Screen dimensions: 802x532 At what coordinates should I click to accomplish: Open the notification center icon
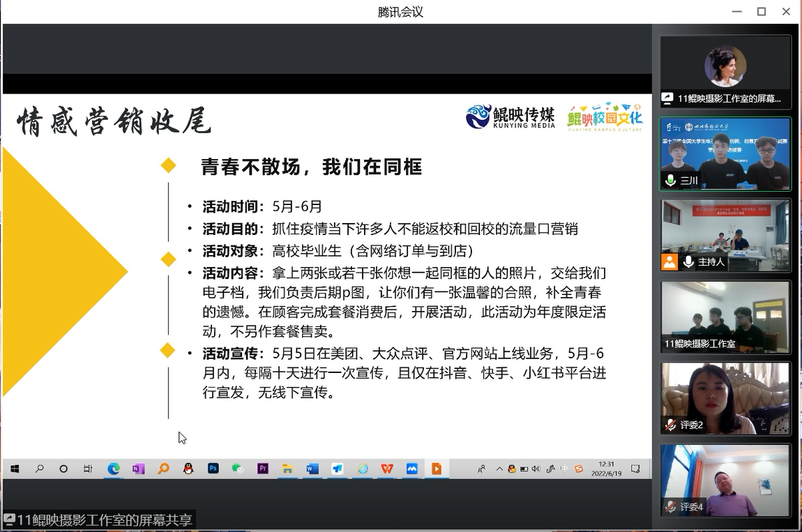click(x=635, y=469)
